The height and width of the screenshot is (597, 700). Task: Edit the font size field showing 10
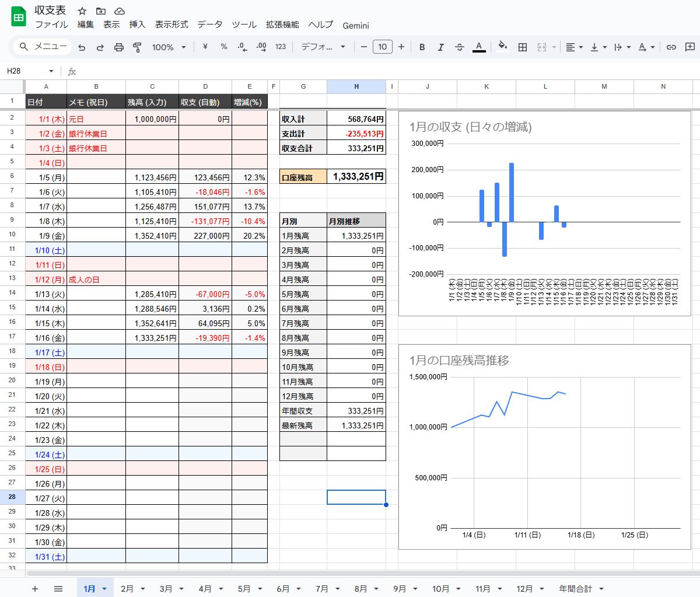click(383, 47)
